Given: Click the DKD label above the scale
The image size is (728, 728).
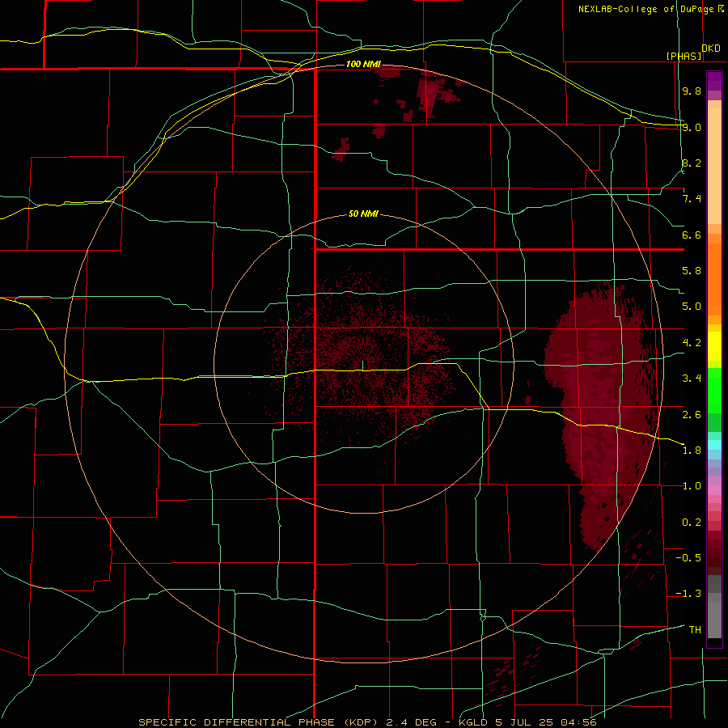Looking at the screenshot, I should [x=711, y=49].
